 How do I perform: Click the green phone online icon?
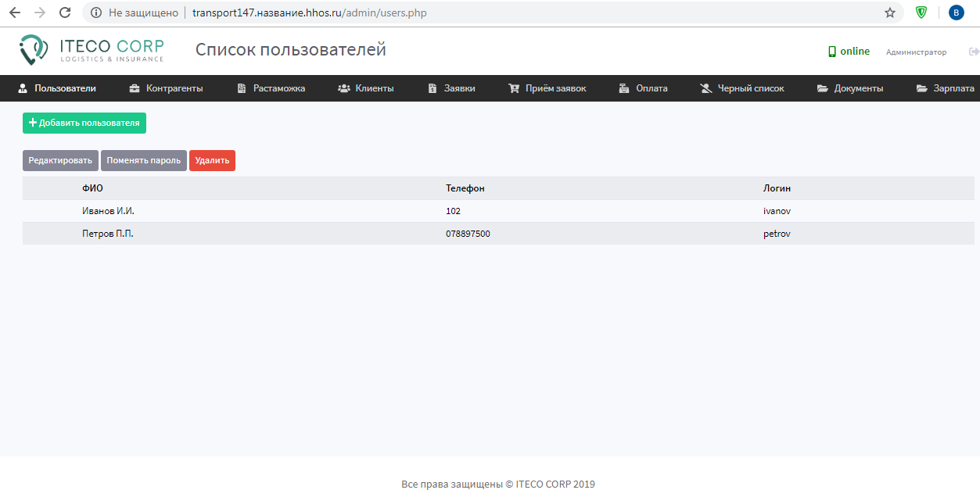(832, 52)
